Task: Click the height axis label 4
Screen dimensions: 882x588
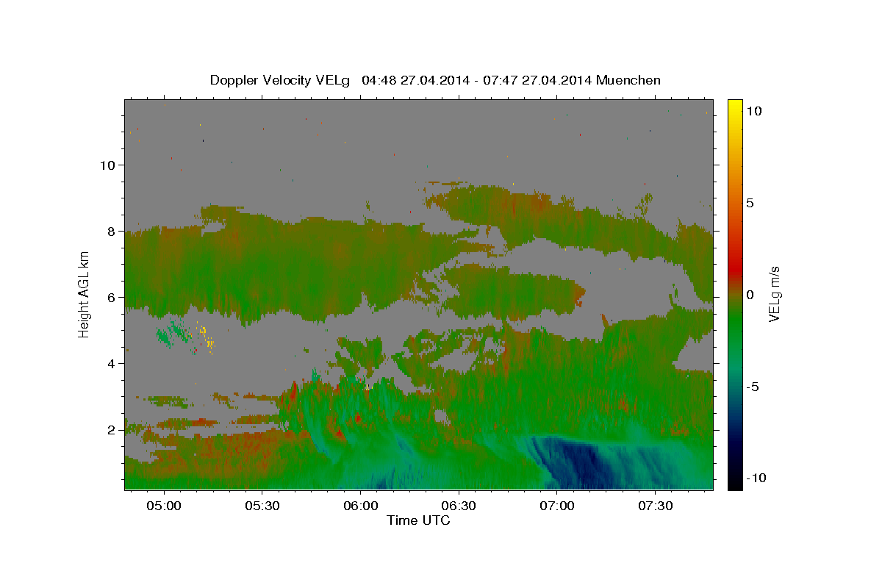Action: click(113, 363)
